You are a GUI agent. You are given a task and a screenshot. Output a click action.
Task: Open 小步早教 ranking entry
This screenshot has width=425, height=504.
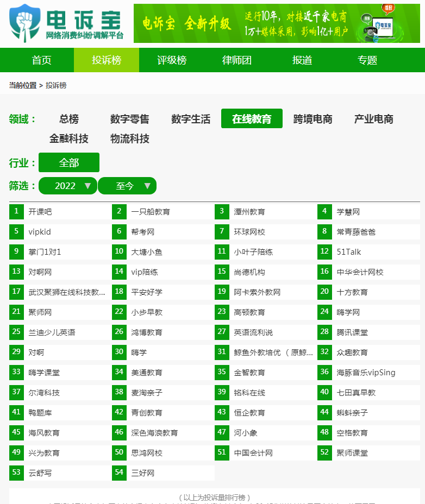click(163, 312)
